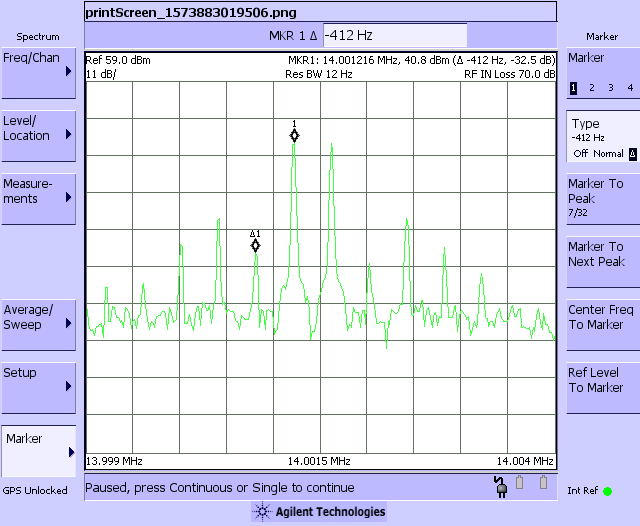Screen dimensions: 640x526
Task: Click the first battery status icon
Action: coord(520,482)
